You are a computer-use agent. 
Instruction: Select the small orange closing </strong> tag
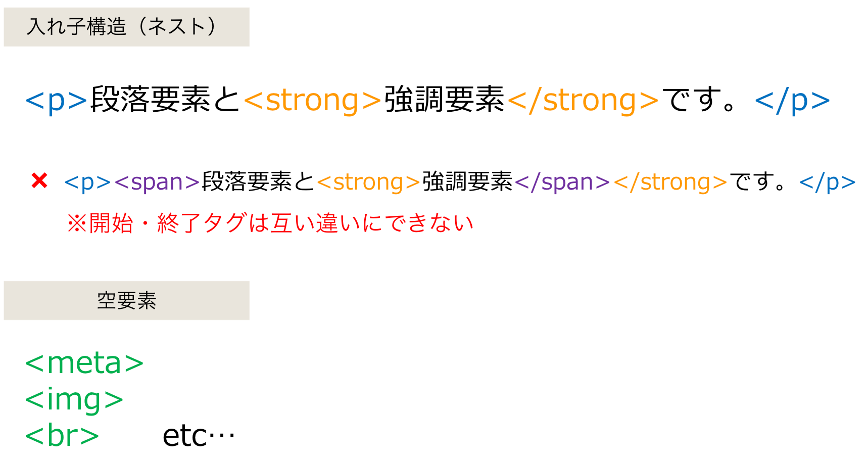pyautogui.click(x=670, y=182)
